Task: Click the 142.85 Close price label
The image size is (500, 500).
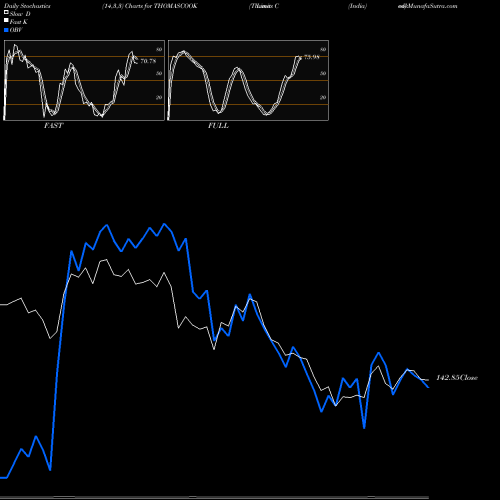Action: (x=457, y=378)
